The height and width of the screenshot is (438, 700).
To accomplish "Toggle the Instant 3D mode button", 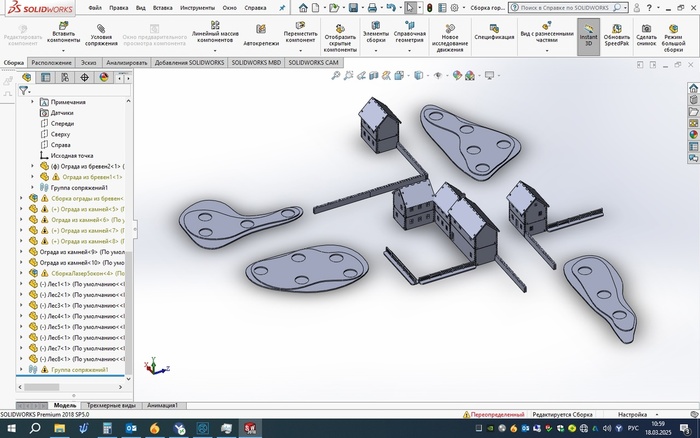I will point(588,32).
